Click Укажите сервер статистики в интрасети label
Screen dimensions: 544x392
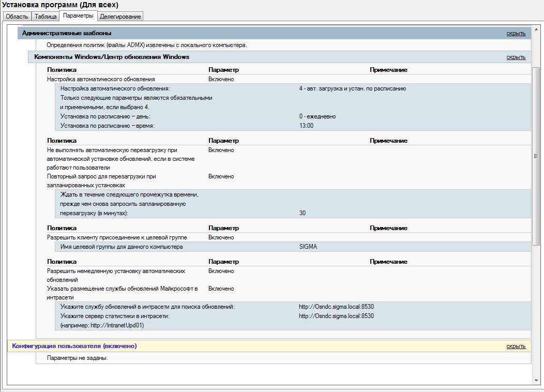coord(115,316)
